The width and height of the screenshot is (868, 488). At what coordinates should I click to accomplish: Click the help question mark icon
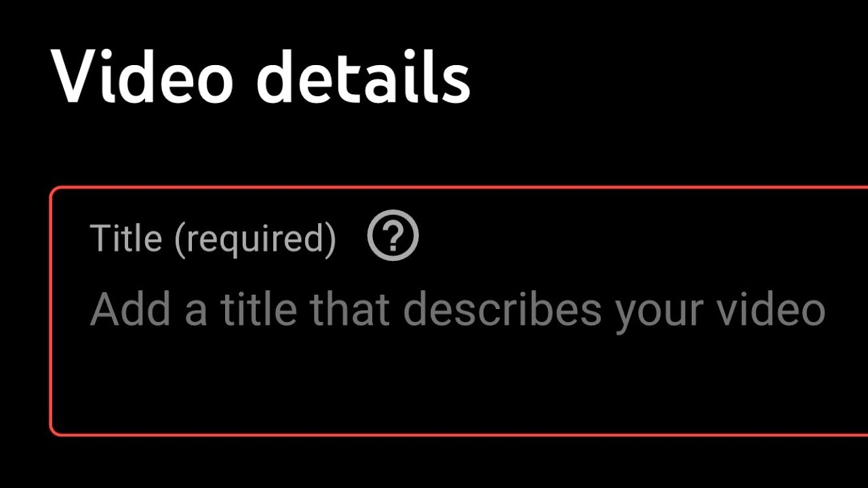(393, 236)
